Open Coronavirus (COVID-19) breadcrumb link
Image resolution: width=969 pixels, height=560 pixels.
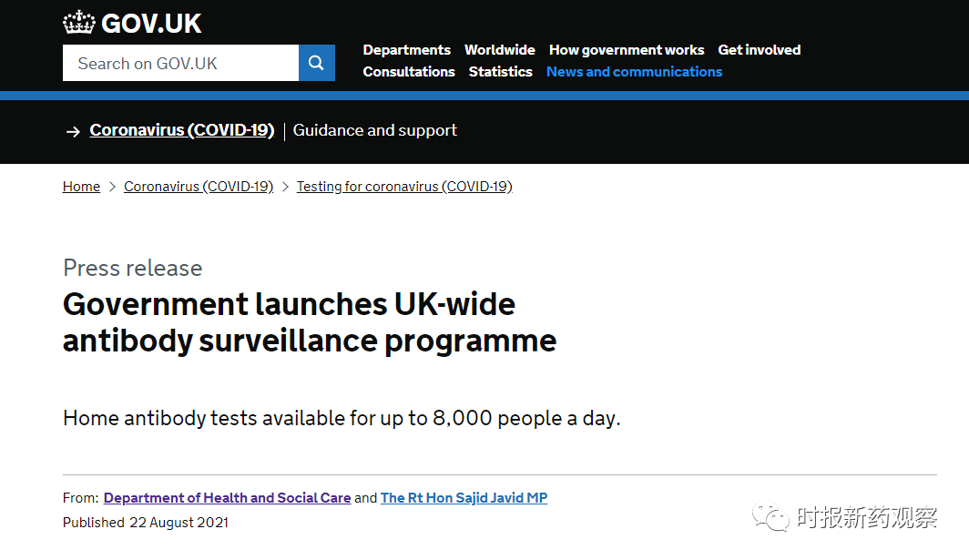[199, 187]
